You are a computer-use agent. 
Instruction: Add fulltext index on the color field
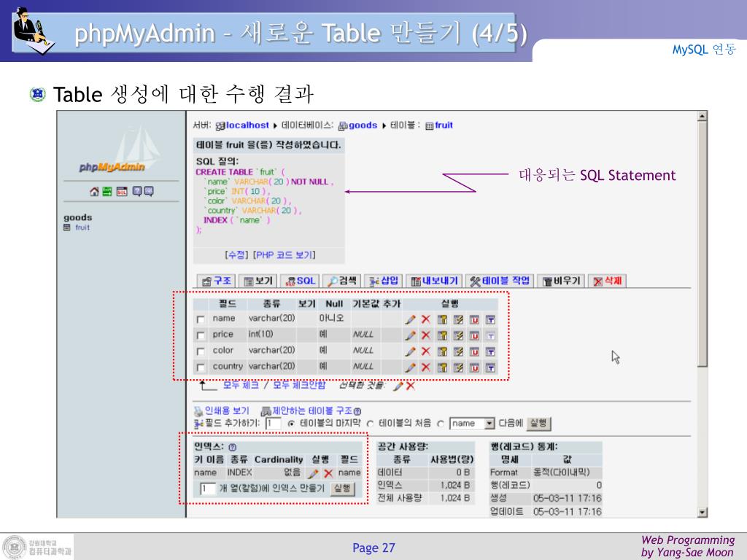[490, 352]
